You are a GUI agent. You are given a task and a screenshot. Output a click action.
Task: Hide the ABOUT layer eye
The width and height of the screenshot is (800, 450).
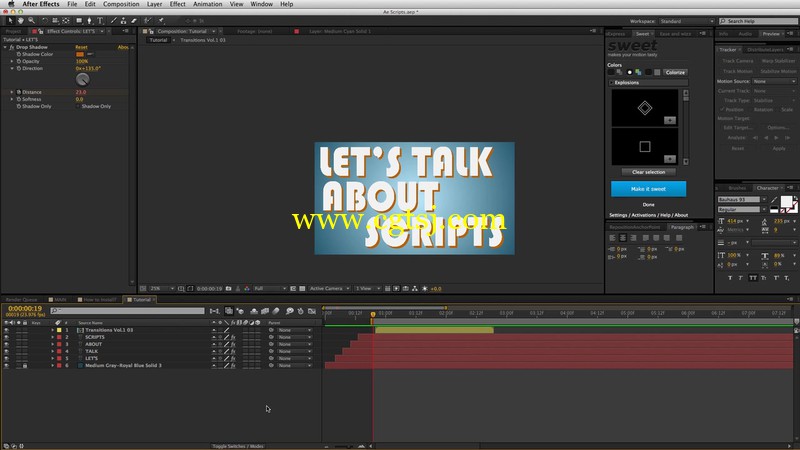(x=6, y=344)
